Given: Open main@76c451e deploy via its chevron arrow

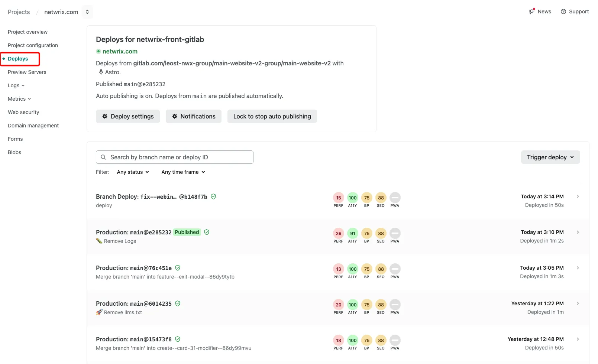Looking at the screenshot, I should [578, 268].
